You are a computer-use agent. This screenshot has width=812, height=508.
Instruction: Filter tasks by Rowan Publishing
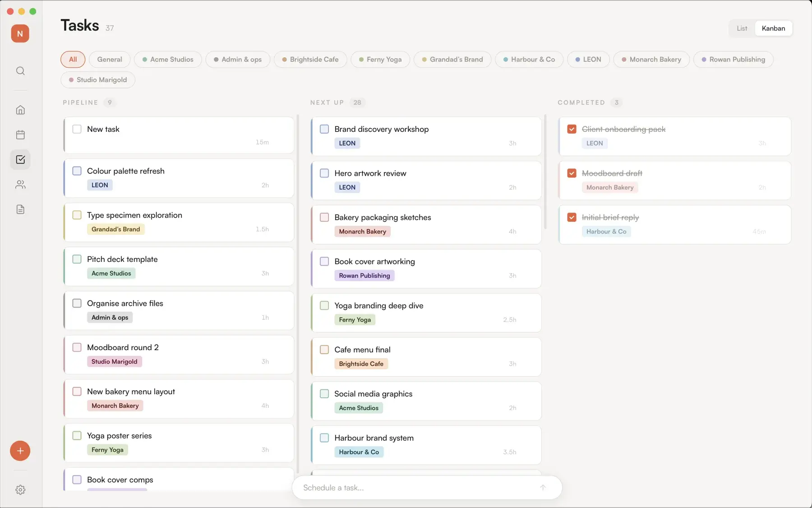point(733,59)
